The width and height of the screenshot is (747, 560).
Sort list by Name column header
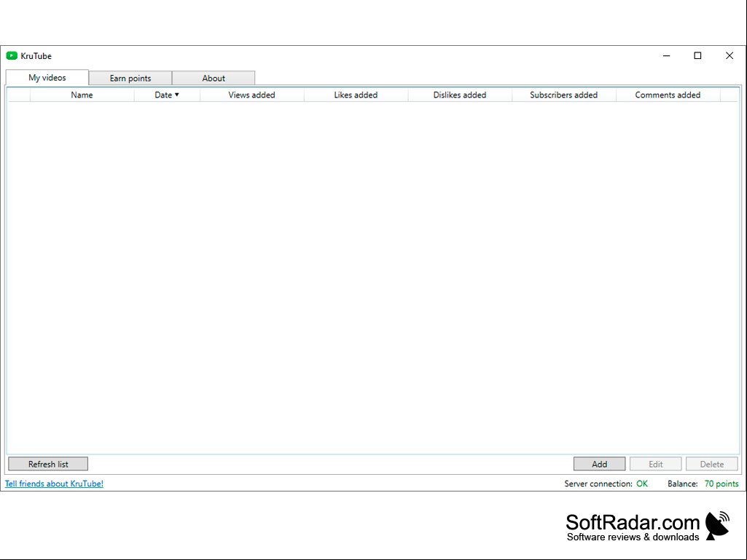(x=82, y=95)
